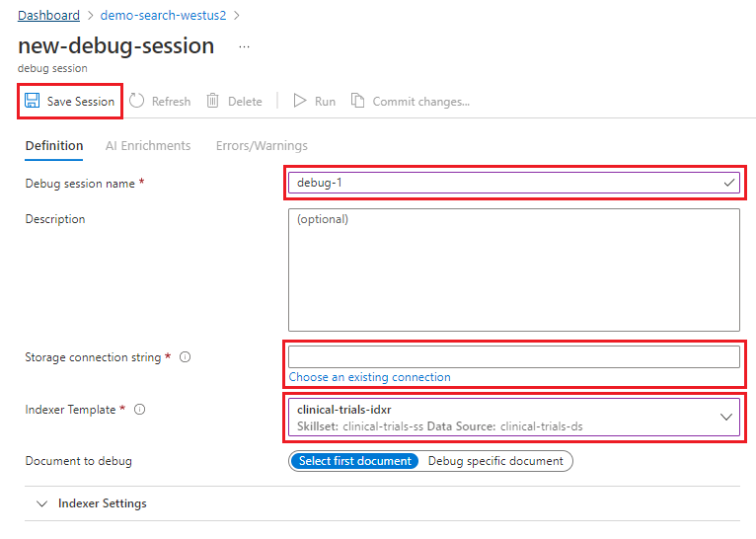Focus the Storage connection string input
Screen dimensions: 756x539
[513, 356]
